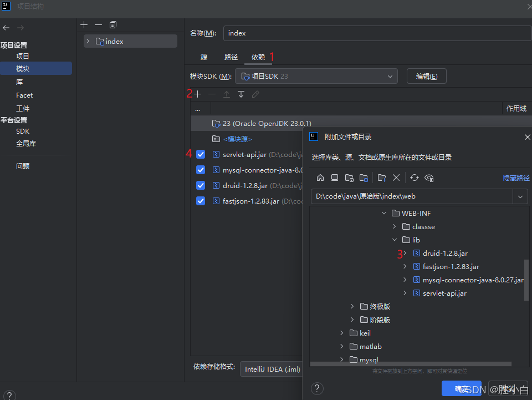Image resolution: width=532 pixels, height=400 pixels.
Task: Add a new module with plus icon
Action: [84, 25]
